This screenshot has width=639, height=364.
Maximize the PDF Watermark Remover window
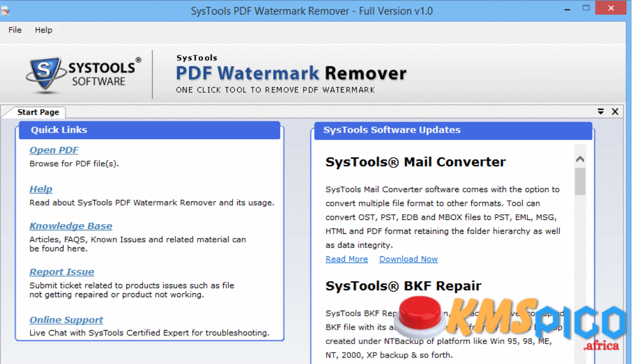(x=586, y=8)
